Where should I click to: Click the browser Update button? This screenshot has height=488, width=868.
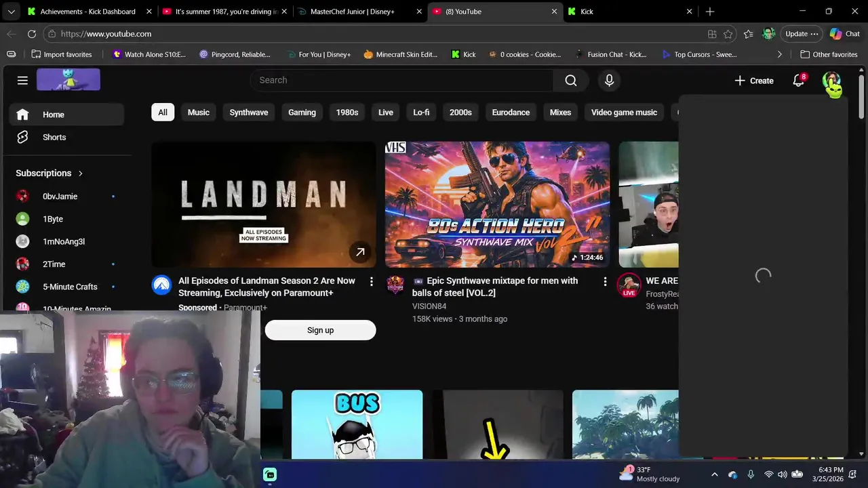click(802, 34)
